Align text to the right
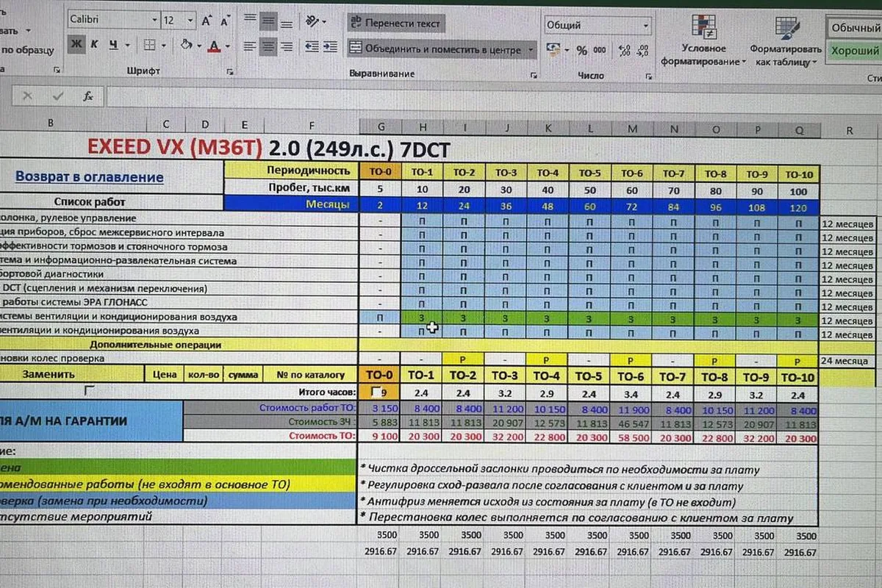This screenshot has height=588, width=882. 287,46
